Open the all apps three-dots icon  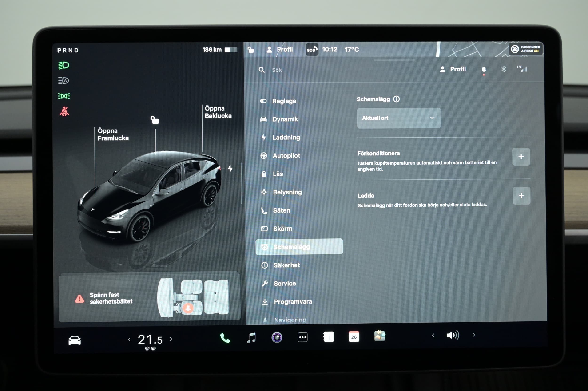(x=302, y=337)
